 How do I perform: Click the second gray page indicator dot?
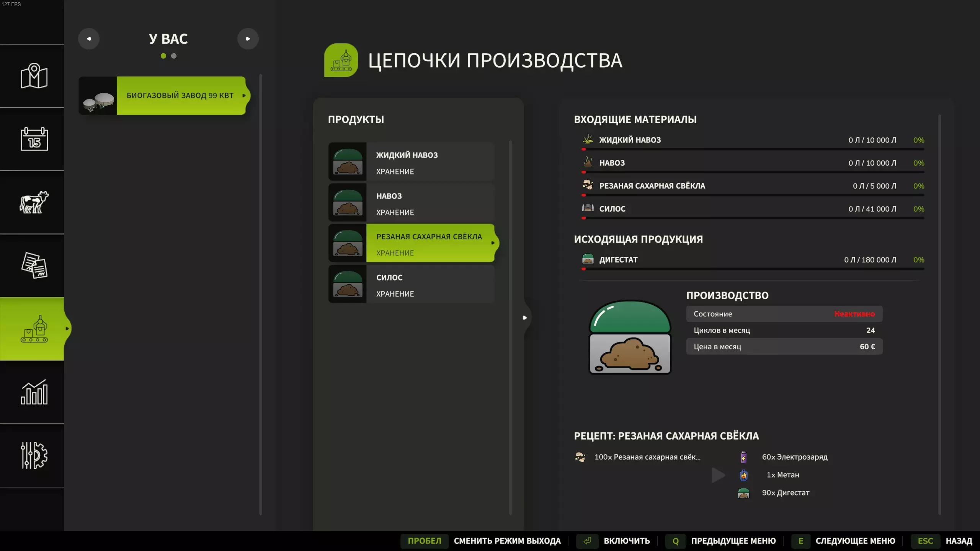click(x=174, y=56)
